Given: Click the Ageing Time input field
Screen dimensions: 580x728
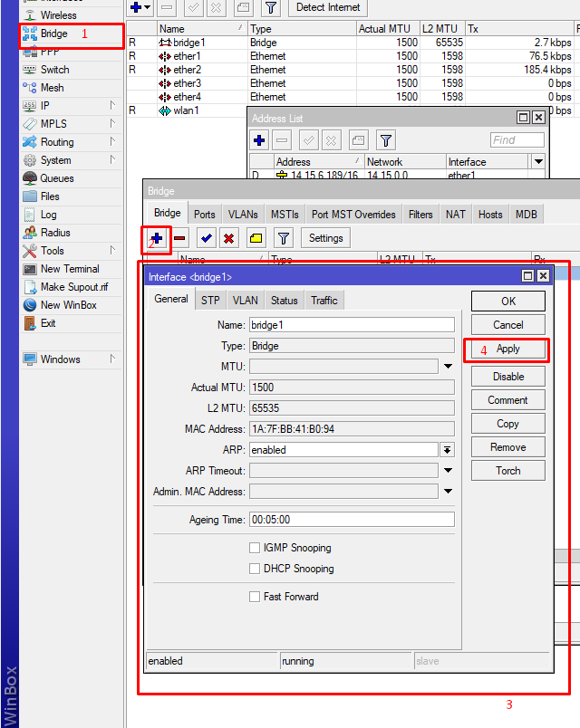Looking at the screenshot, I should point(352,520).
